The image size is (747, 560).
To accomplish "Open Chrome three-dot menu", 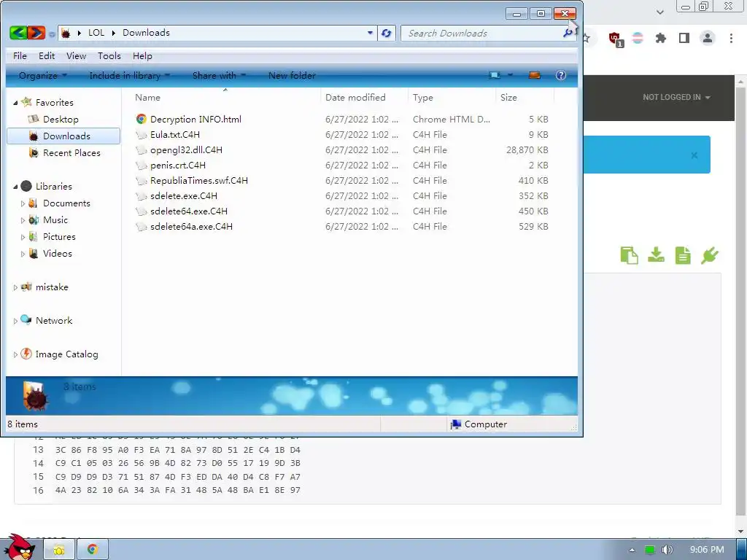I will [731, 38].
